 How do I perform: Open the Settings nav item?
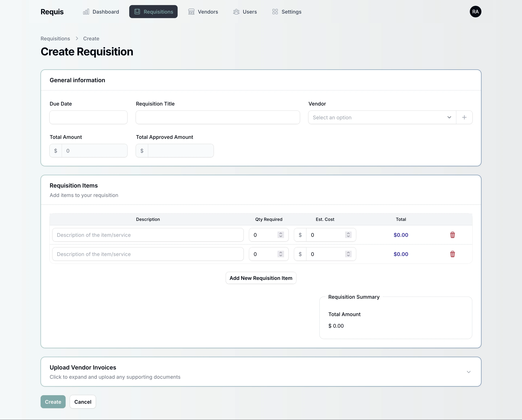(x=287, y=12)
